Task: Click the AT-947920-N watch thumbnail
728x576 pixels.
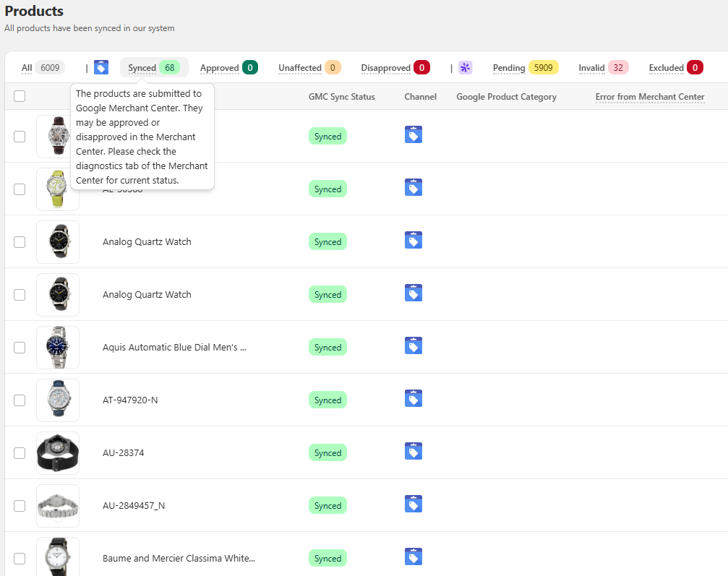Action: click(x=58, y=400)
